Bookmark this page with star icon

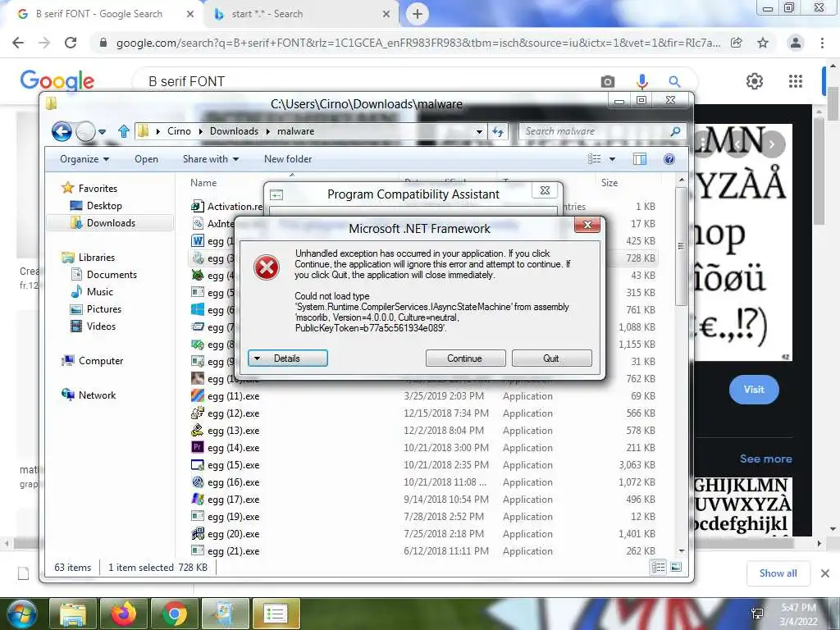[763, 43]
